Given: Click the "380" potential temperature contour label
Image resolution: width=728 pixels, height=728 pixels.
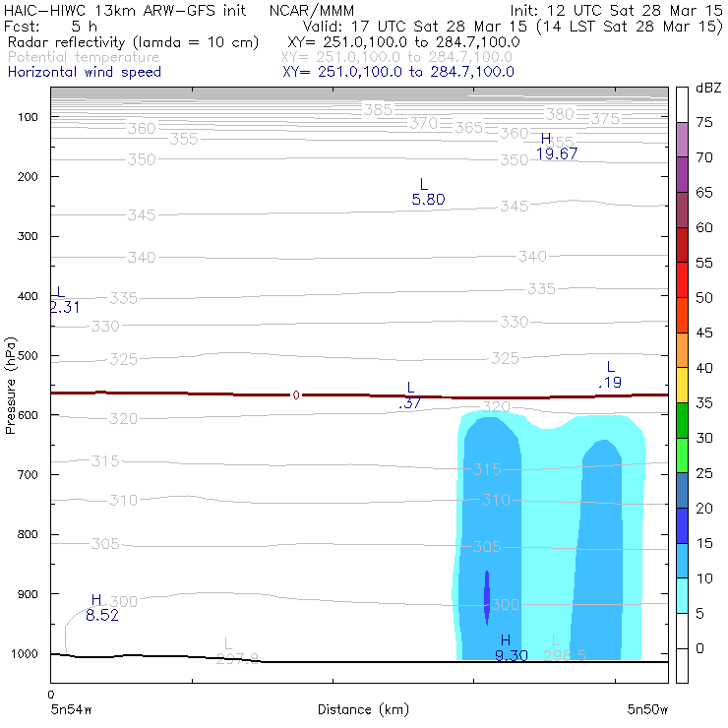Looking at the screenshot, I should tap(560, 114).
